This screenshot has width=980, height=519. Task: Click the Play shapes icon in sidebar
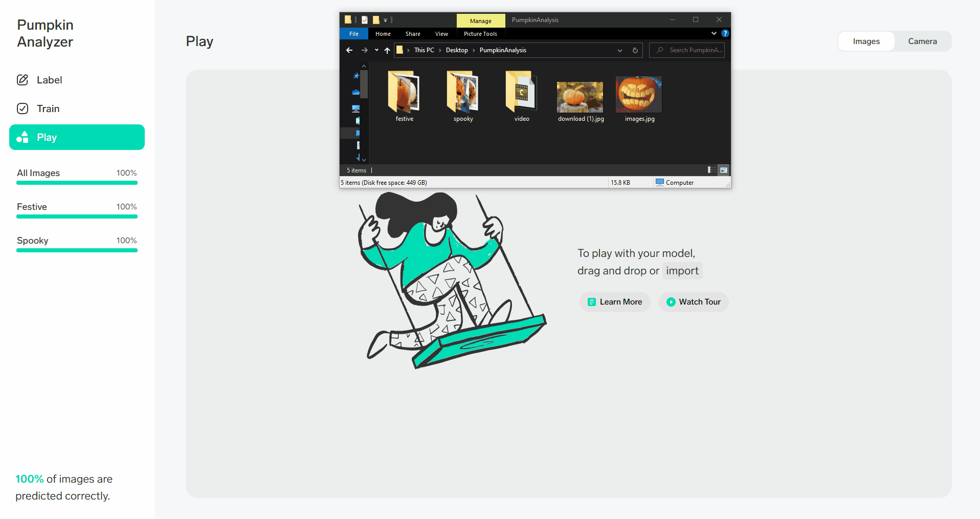23,137
